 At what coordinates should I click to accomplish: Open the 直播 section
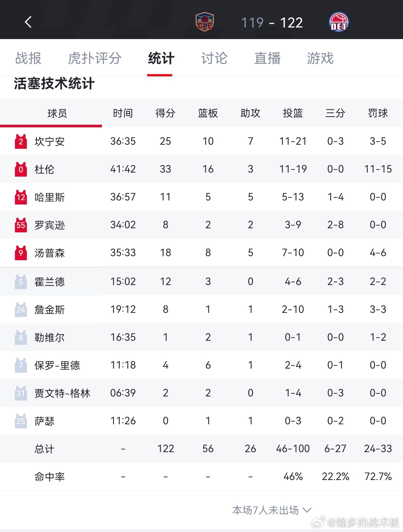pos(268,58)
